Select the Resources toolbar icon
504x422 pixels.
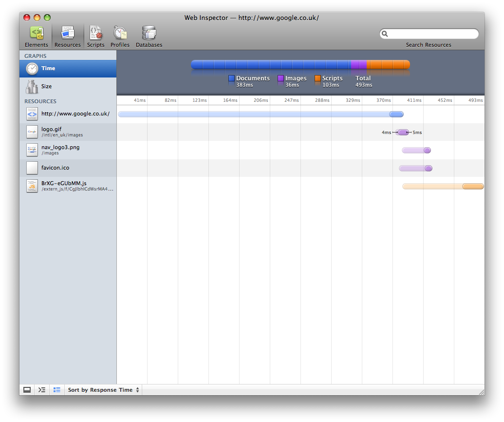pos(67,33)
